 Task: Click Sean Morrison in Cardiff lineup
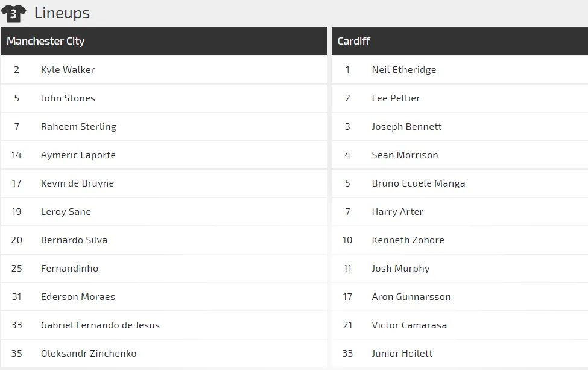tap(405, 155)
